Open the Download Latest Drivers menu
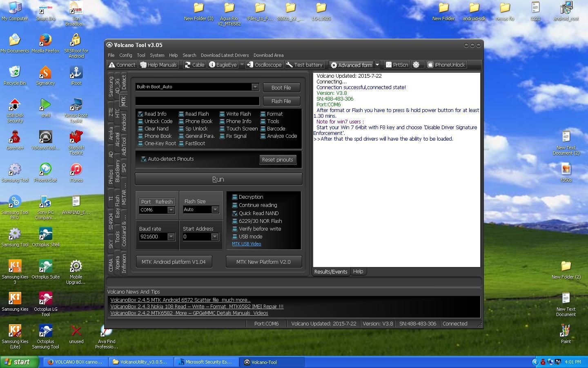This screenshot has height=368, width=588. [x=225, y=55]
